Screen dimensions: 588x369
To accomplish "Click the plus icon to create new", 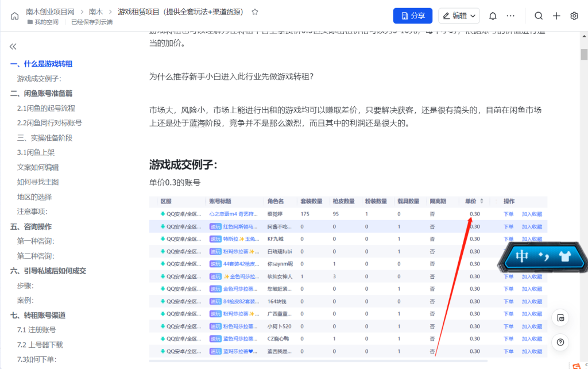I will [x=556, y=16].
